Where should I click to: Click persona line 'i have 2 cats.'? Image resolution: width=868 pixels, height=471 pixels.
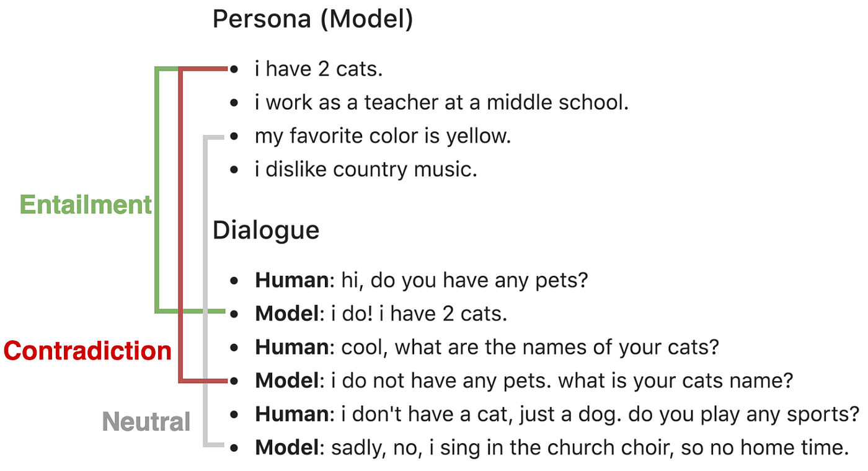(x=319, y=69)
